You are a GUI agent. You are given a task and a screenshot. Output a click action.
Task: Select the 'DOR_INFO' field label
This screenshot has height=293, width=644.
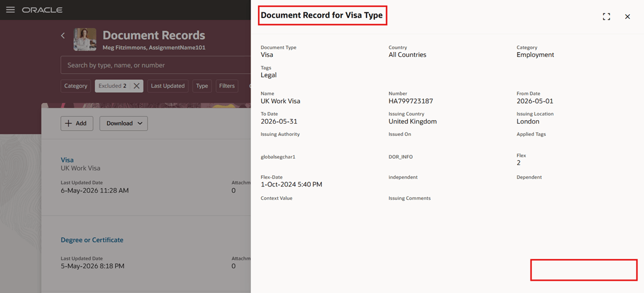pyautogui.click(x=400, y=156)
